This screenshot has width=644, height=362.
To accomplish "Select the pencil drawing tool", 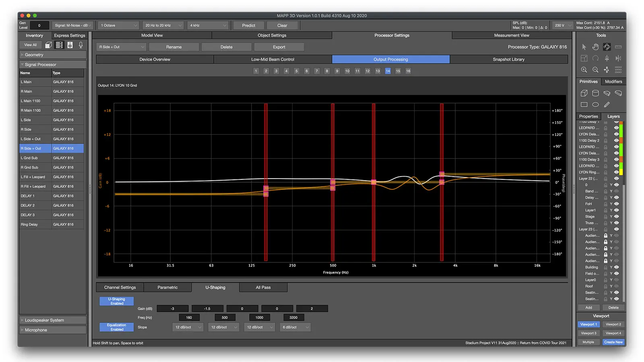I will tap(606, 105).
